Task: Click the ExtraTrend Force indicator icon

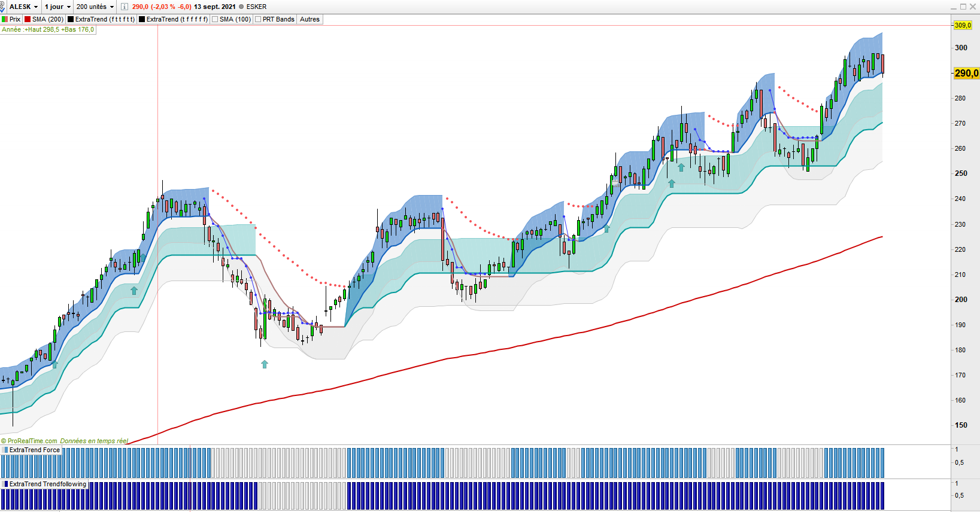Action: [5, 450]
